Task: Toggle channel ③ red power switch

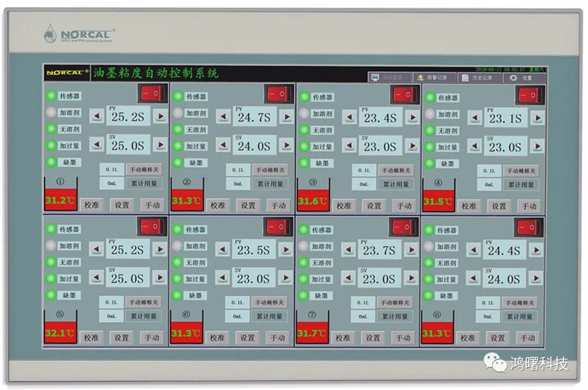Action: (404, 94)
